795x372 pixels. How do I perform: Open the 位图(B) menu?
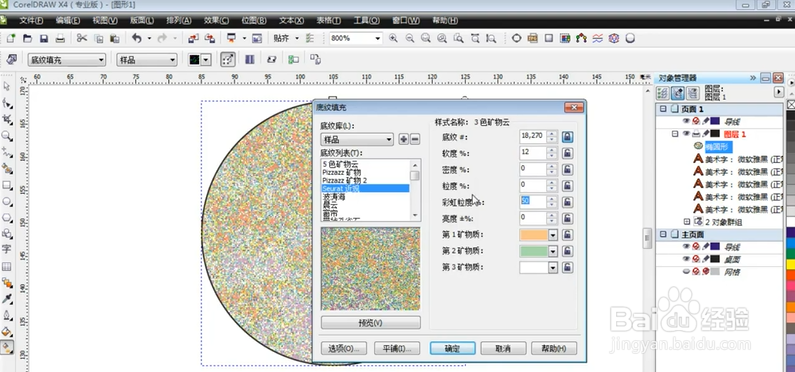coord(254,21)
